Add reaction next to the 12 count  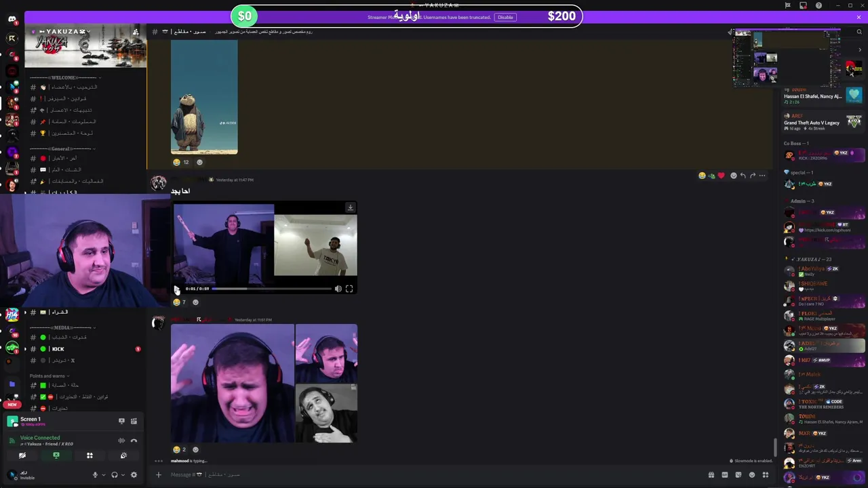pyautogui.click(x=199, y=162)
